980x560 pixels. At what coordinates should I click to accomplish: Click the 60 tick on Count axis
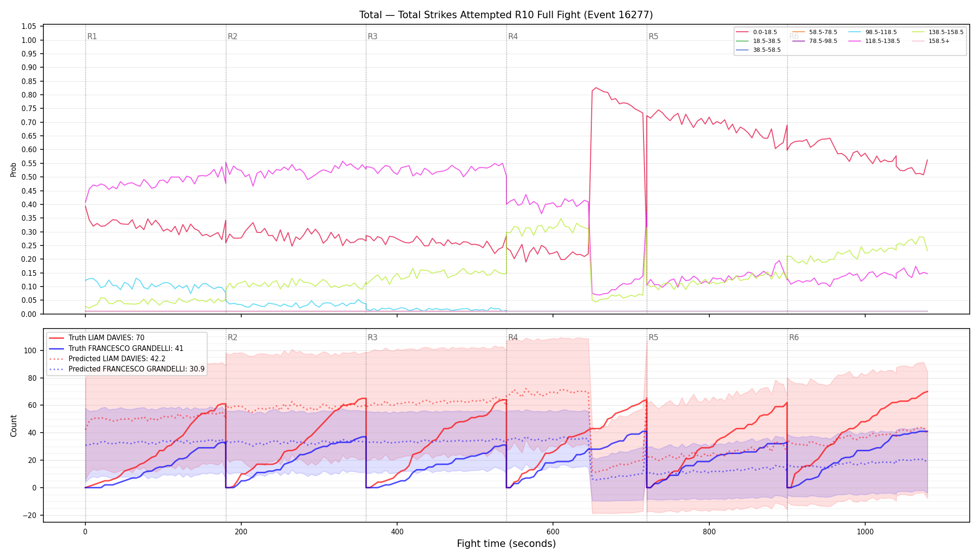point(33,406)
